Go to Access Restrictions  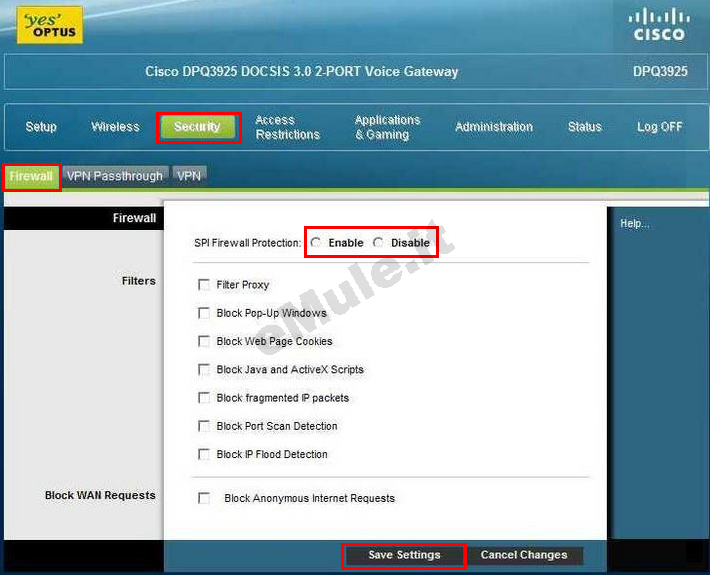coord(288,127)
